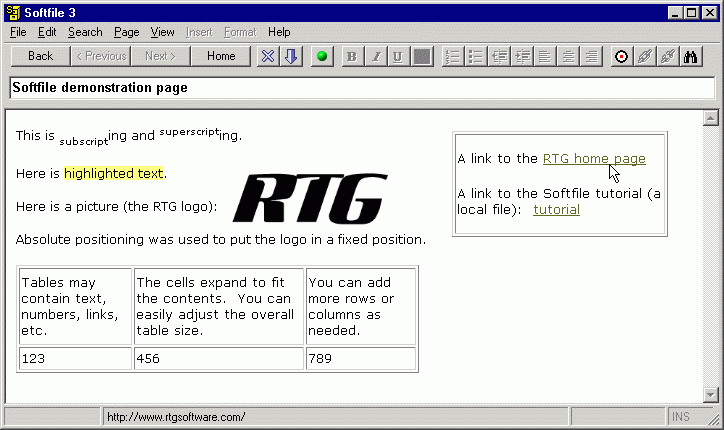Screen dimensions: 724x430
Task: Open the View menu
Action: point(162,32)
